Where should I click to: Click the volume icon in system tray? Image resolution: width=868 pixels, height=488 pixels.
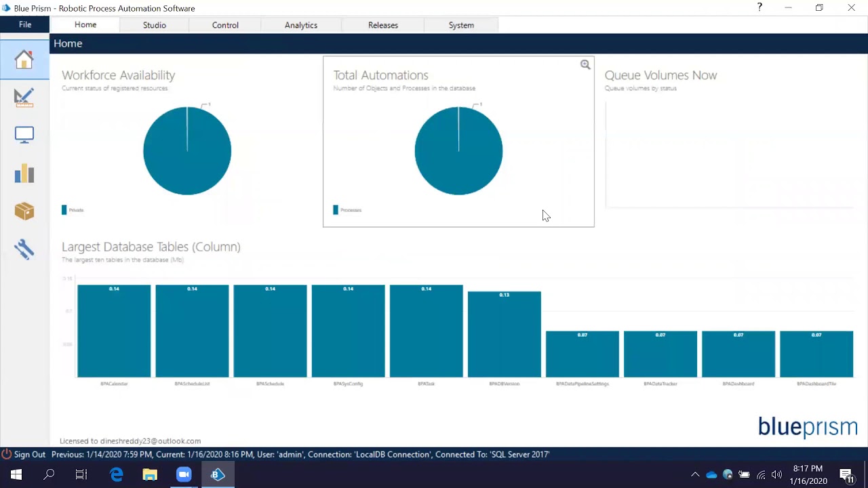[776, 475]
